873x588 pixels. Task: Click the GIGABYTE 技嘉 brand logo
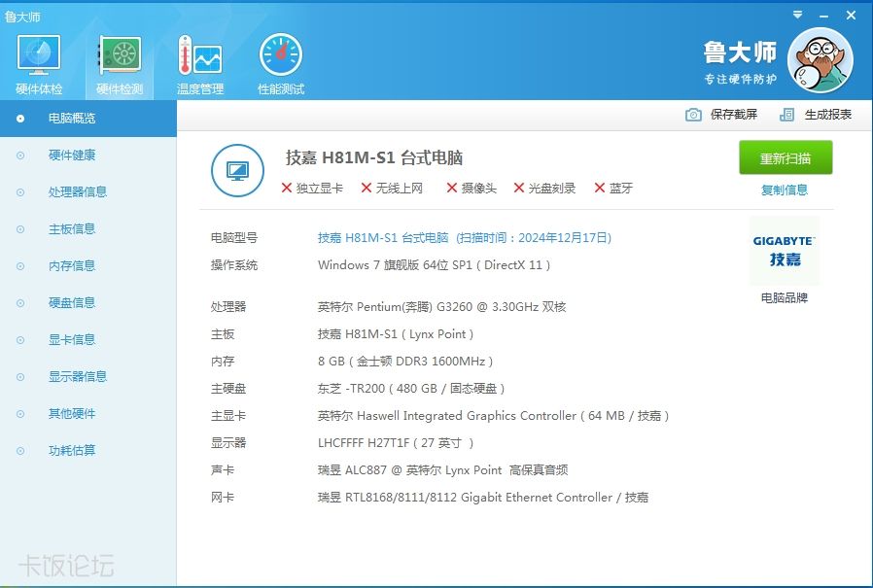(x=785, y=251)
